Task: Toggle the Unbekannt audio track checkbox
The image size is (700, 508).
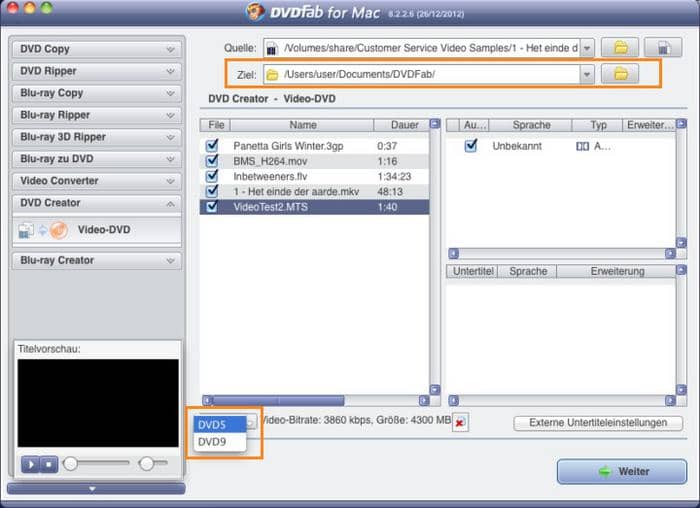Action: click(x=471, y=146)
